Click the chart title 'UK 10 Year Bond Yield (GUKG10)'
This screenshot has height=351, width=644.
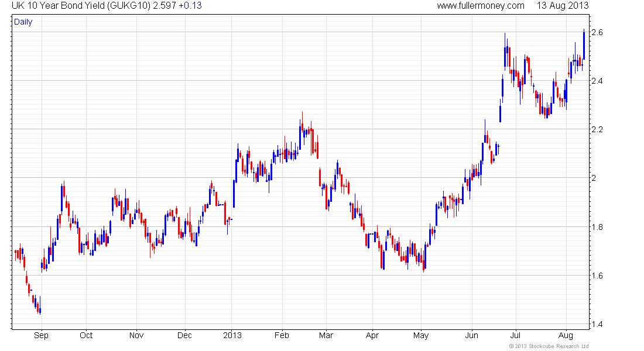pyautogui.click(x=81, y=6)
